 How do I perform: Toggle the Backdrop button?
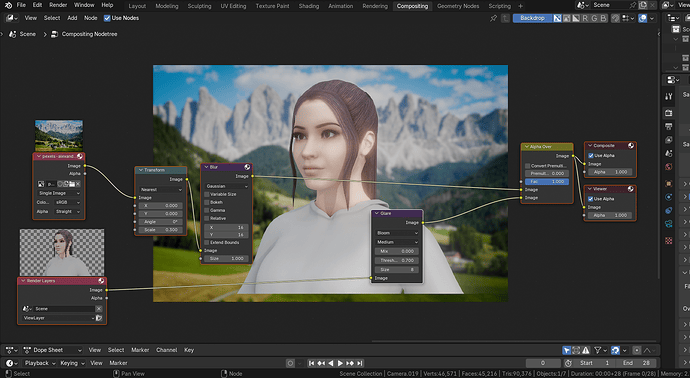pyautogui.click(x=532, y=18)
